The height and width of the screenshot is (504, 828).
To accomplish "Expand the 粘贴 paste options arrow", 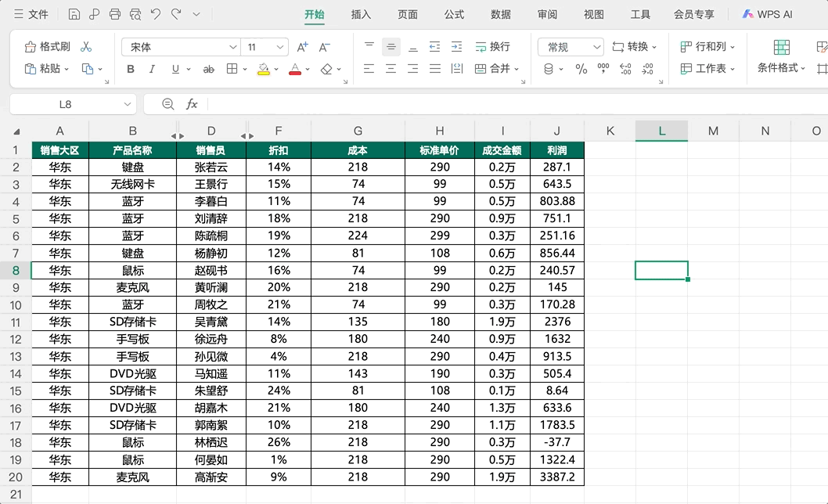I will 67,69.
